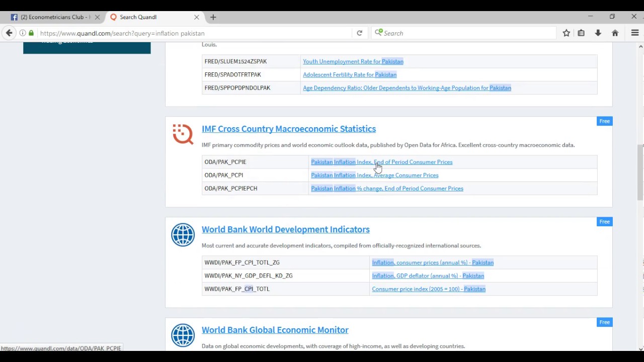The height and width of the screenshot is (362, 644).
Task: Open World Bank World Development Indicators heading
Action: click(x=286, y=229)
